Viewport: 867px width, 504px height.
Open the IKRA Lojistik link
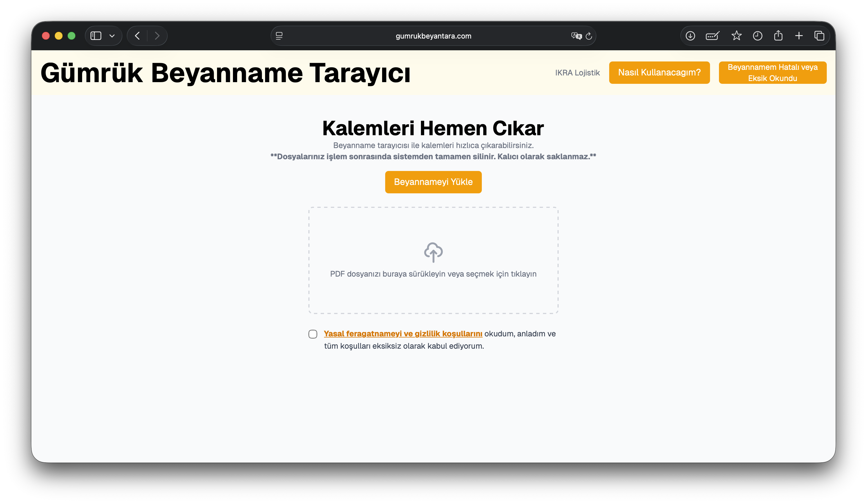point(577,73)
